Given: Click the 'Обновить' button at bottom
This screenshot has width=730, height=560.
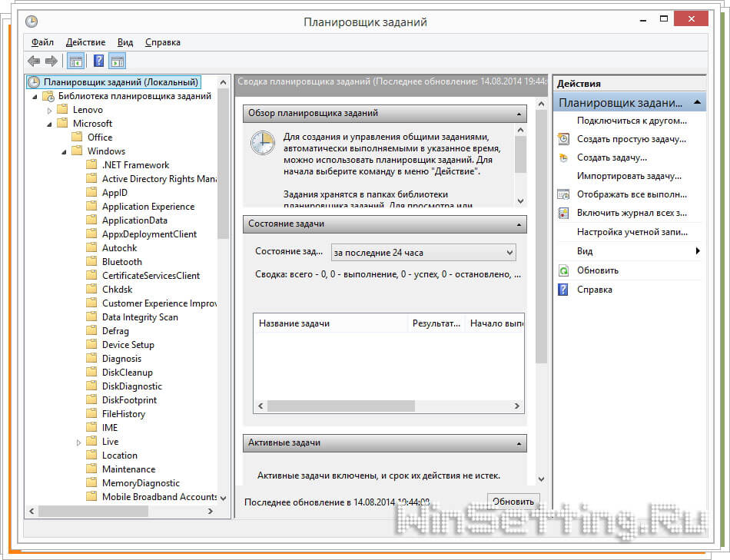Looking at the screenshot, I should click(513, 502).
